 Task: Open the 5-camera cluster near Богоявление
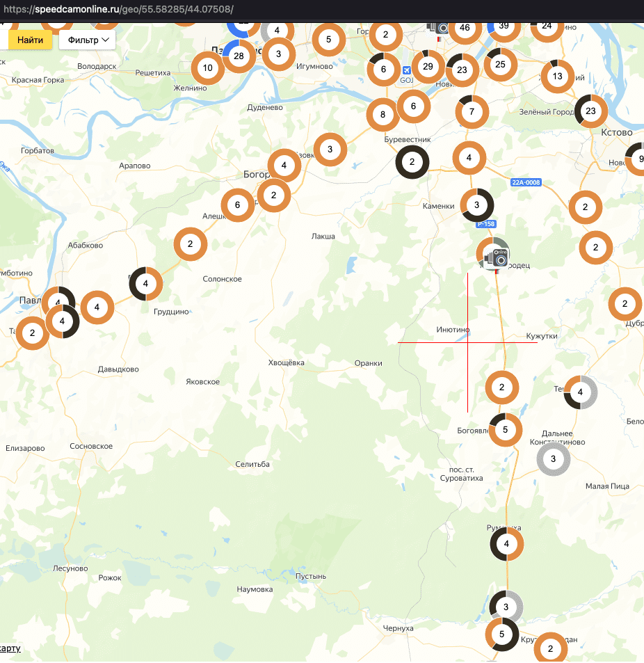point(506,430)
